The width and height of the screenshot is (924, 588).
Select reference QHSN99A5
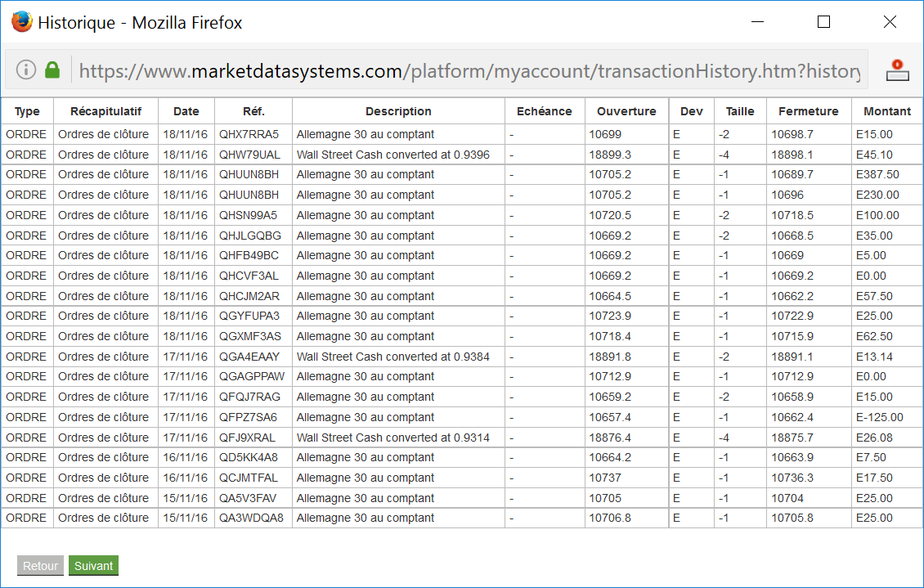248,215
